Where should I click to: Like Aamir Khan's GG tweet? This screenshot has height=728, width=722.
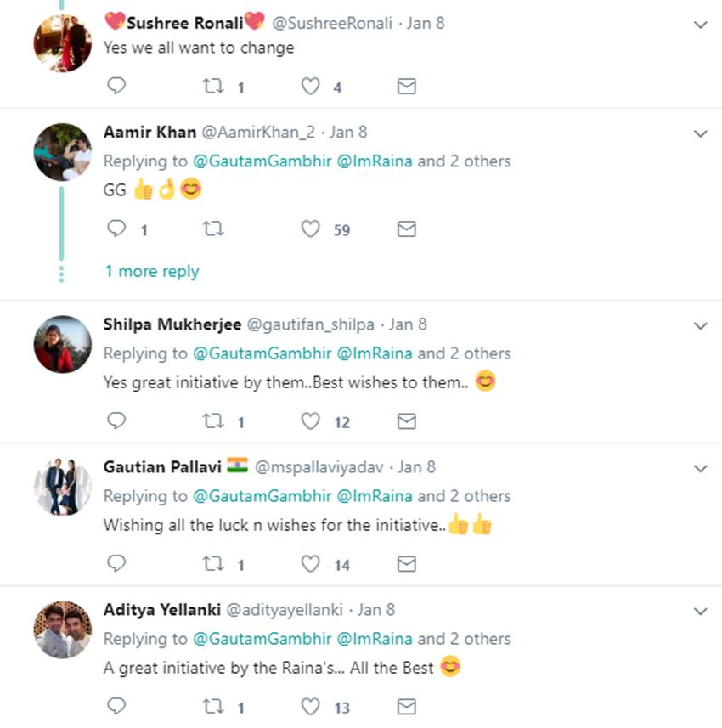click(311, 229)
